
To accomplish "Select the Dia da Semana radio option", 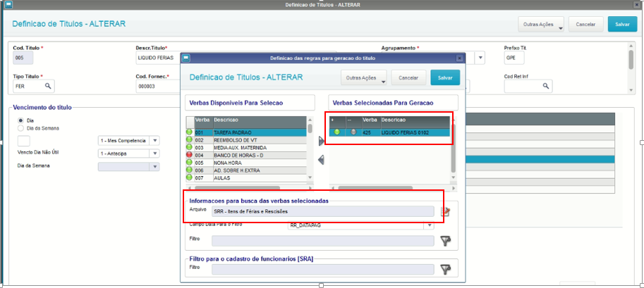I will [x=20, y=128].
